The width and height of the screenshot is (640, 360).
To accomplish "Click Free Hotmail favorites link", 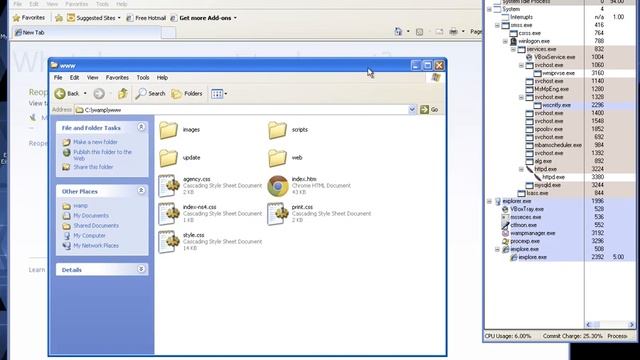I will click(x=146, y=18).
